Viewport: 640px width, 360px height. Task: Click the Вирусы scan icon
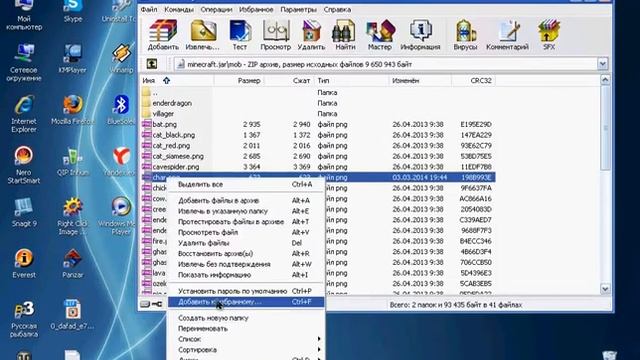[465, 35]
